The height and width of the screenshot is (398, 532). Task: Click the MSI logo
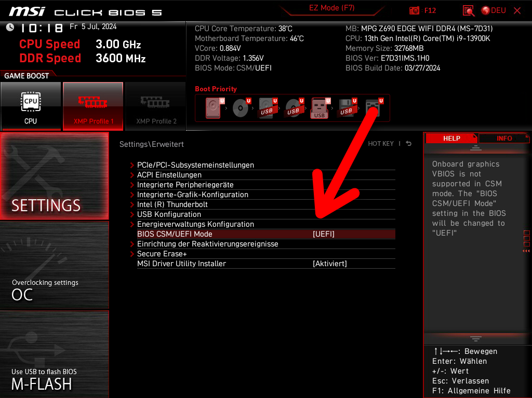tap(27, 11)
